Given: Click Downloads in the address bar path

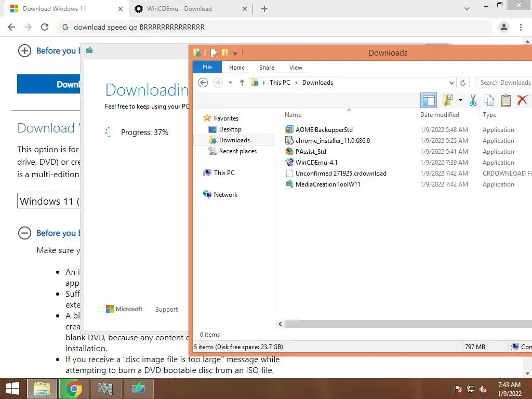Looking at the screenshot, I should coord(317,83).
